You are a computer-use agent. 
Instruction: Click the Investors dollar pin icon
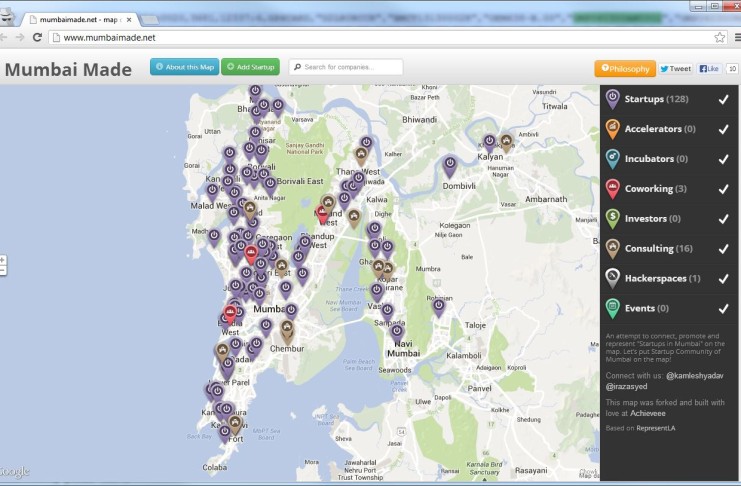tap(612, 218)
